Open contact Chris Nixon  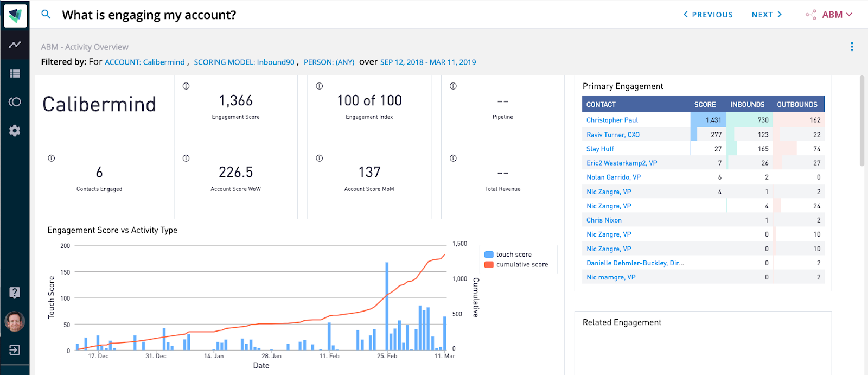click(x=604, y=220)
